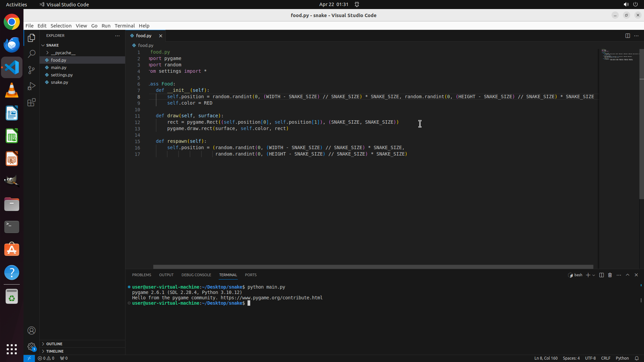
Task: Click the Python language mode button
Action: [x=622, y=358]
